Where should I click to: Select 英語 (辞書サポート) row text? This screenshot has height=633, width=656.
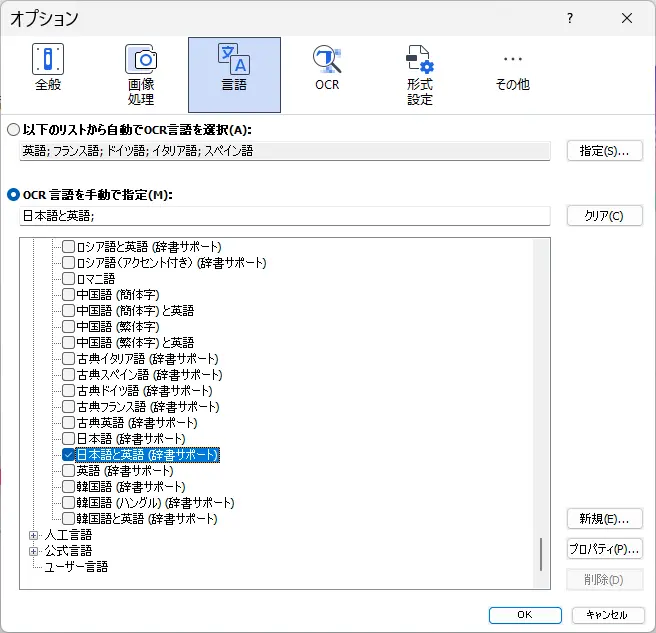tap(125, 471)
